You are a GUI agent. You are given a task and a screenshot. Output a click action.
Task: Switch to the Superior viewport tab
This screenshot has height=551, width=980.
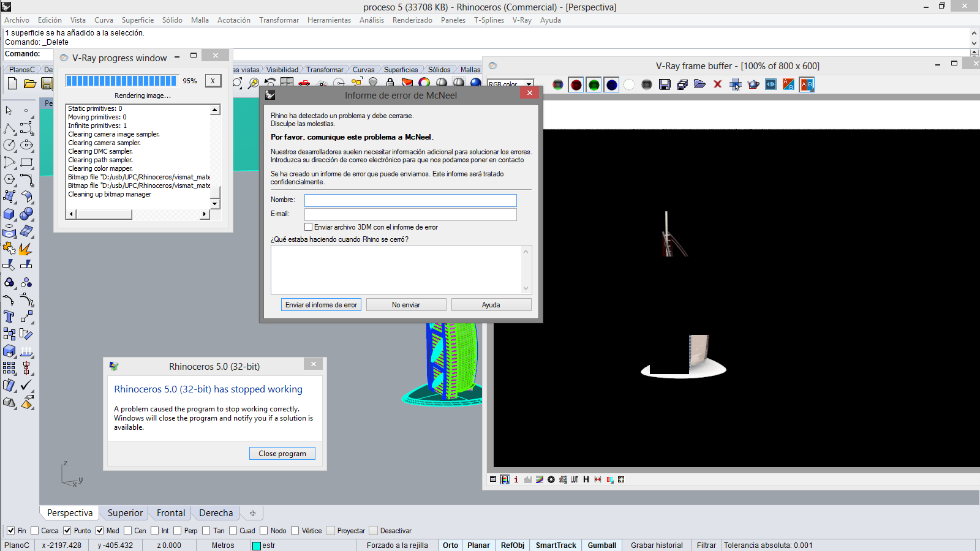125,513
